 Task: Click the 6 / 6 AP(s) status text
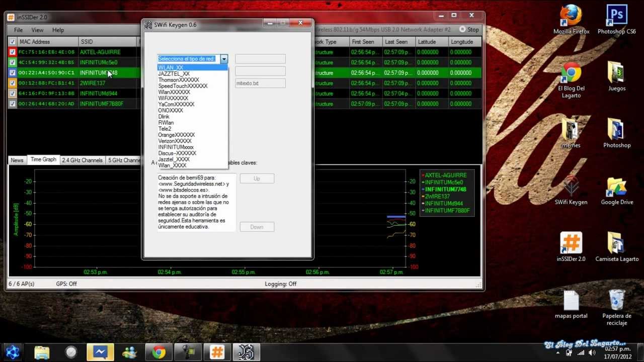pos(21,284)
